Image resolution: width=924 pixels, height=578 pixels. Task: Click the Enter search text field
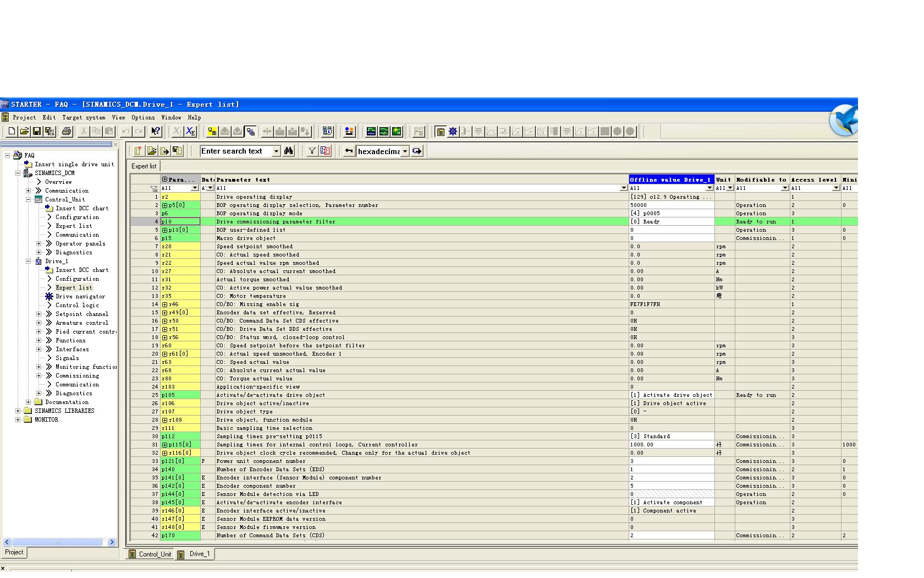click(x=236, y=151)
